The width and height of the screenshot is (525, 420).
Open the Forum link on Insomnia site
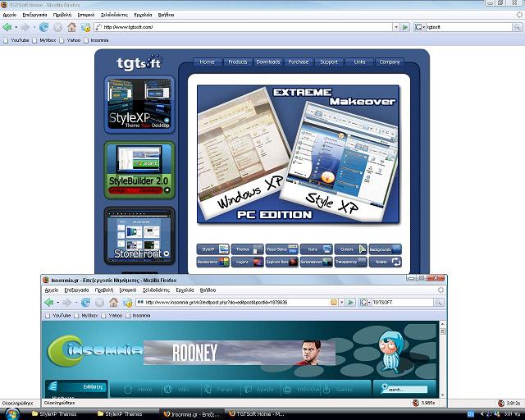point(218,390)
